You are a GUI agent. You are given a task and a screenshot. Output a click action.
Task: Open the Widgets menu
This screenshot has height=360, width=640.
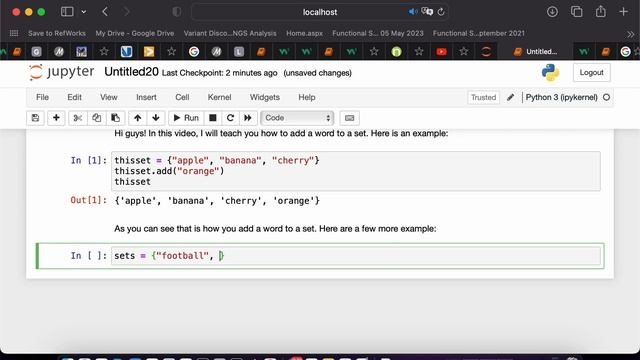264,98
